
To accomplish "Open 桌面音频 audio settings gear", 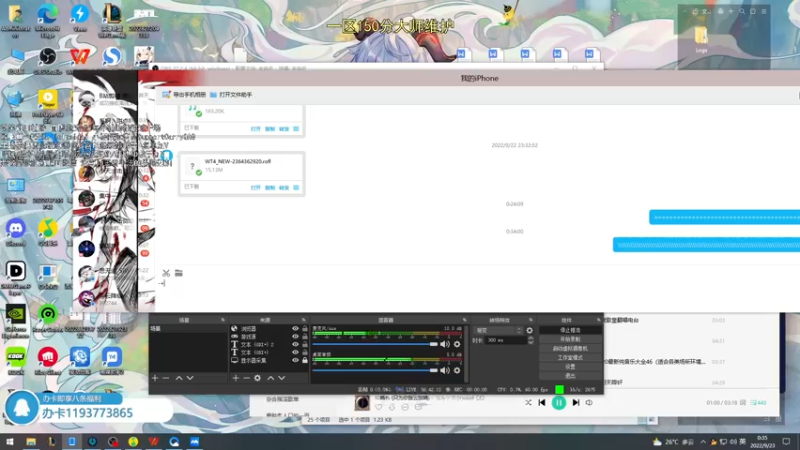I will coord(457,370).
